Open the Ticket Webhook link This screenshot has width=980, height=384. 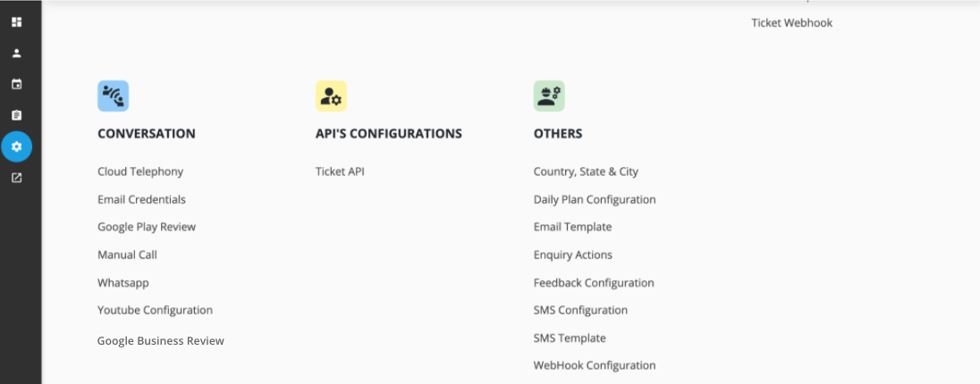point(792,23)
